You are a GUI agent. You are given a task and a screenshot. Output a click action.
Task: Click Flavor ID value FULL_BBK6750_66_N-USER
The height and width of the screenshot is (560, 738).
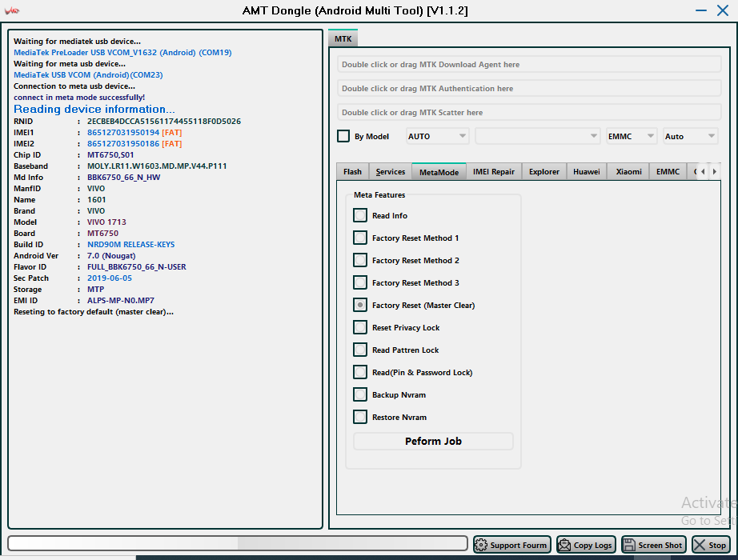pyautogui.click(x=137, y=267)
